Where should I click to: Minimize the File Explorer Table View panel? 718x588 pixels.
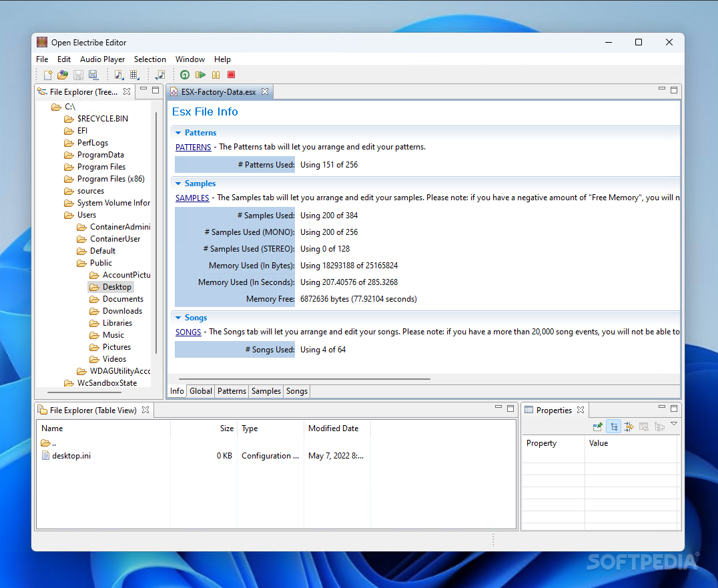(498, 406)
